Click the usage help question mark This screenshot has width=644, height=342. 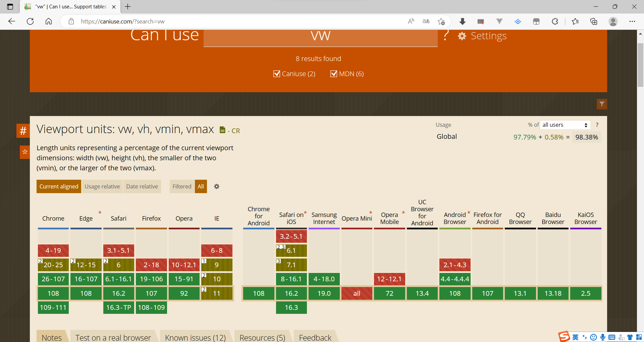pos(597,125)
